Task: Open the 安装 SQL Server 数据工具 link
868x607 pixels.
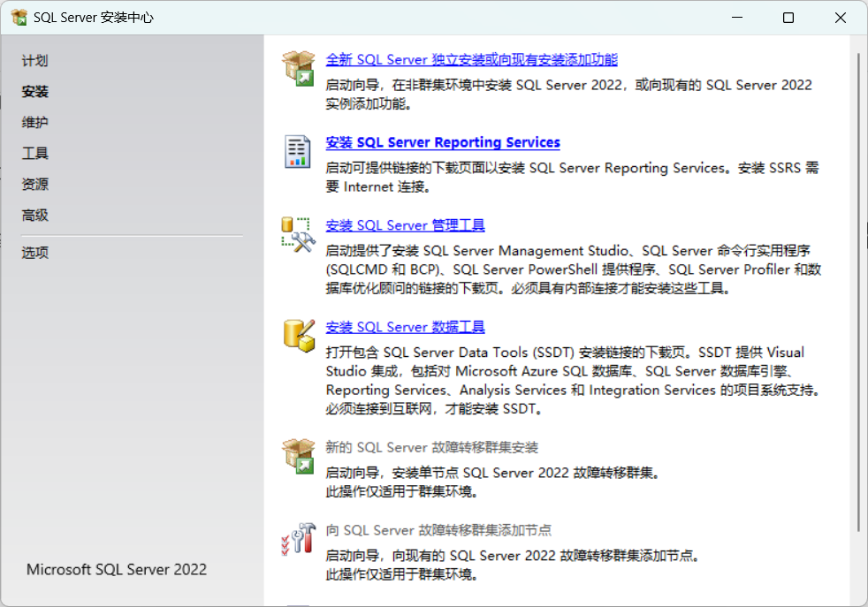Action: pos(404,327)
